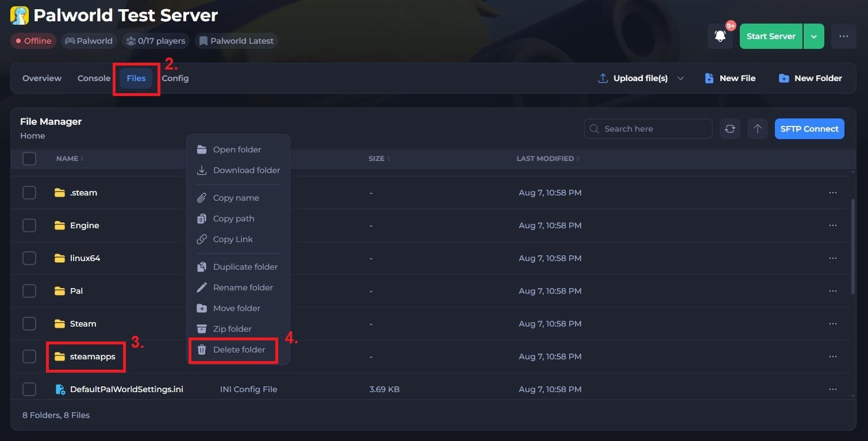Click the DefaultPalWorldSettings.ini file icon
The height and width of the screenshot is (441, 868).
point(60,389)
